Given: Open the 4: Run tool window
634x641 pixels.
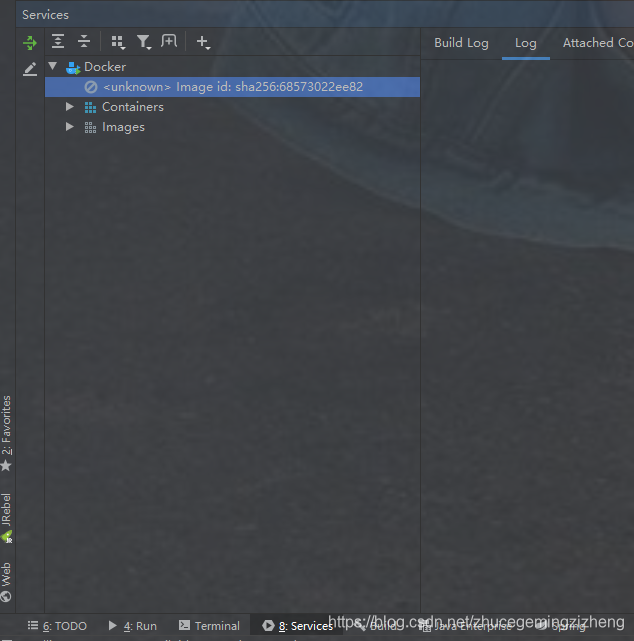Looking at the screenshot, I should 132,626.
